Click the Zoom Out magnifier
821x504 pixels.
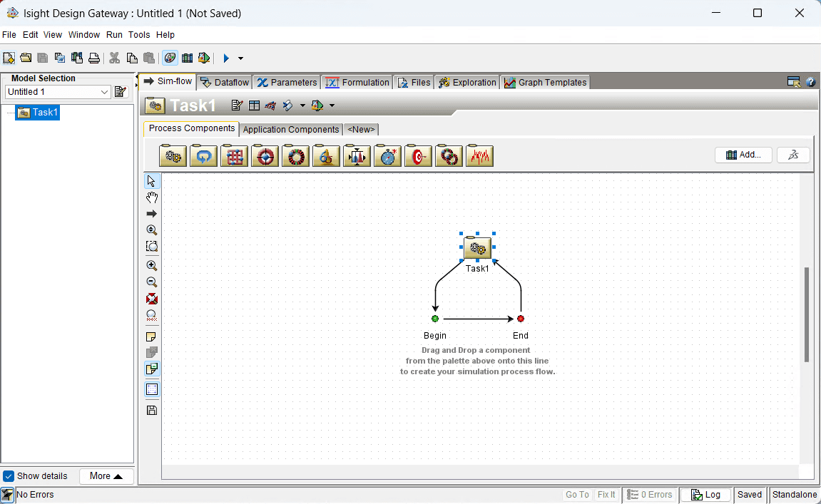tap(152, 282)
